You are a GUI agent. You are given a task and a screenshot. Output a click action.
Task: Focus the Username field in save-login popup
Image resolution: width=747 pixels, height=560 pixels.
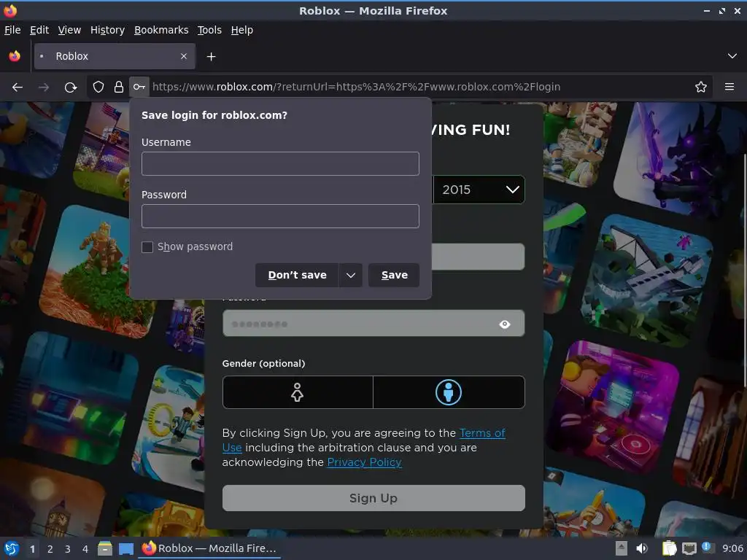[x=280, y=164]
